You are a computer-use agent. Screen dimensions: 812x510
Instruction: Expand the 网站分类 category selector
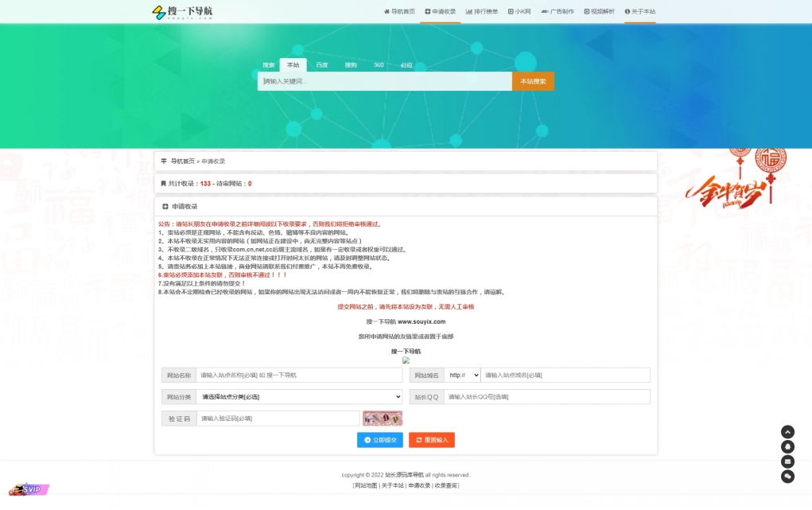[x=300, y=396]
